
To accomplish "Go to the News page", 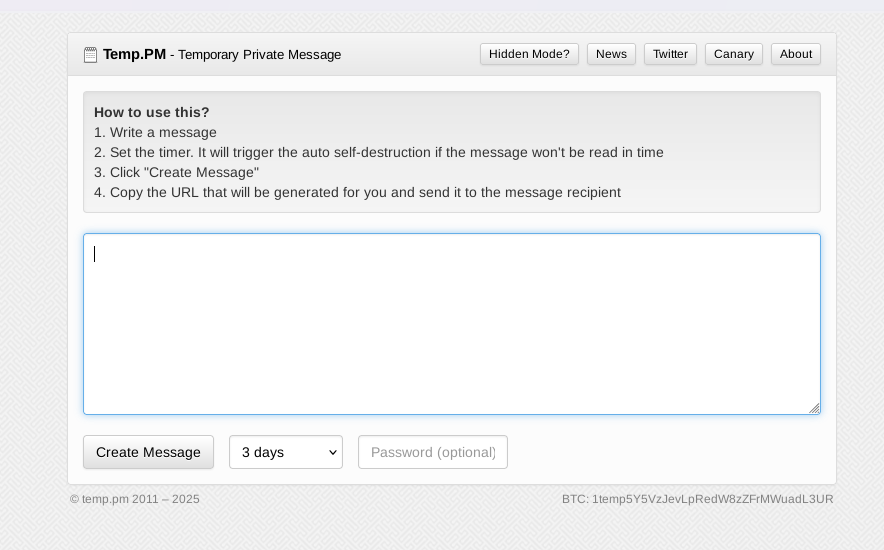I will pos(611,54).
